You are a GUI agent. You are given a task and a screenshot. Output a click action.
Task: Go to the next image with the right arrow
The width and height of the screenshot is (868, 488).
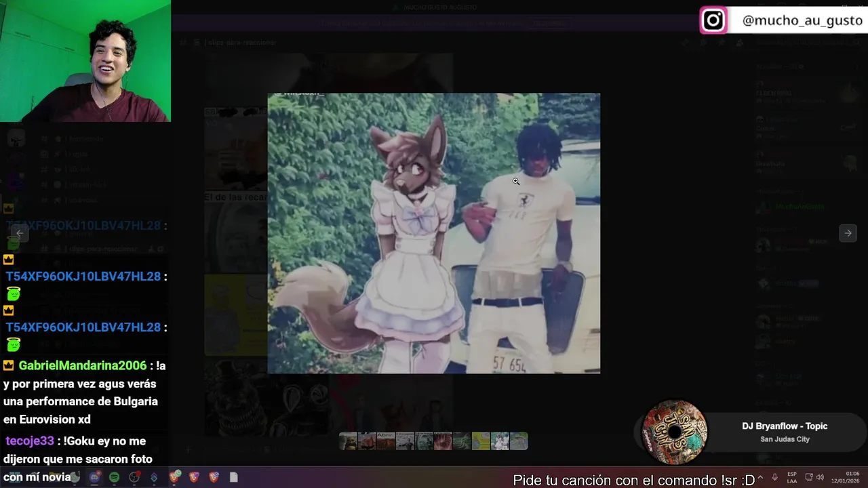pyautogui.click(x=848, y=233)
